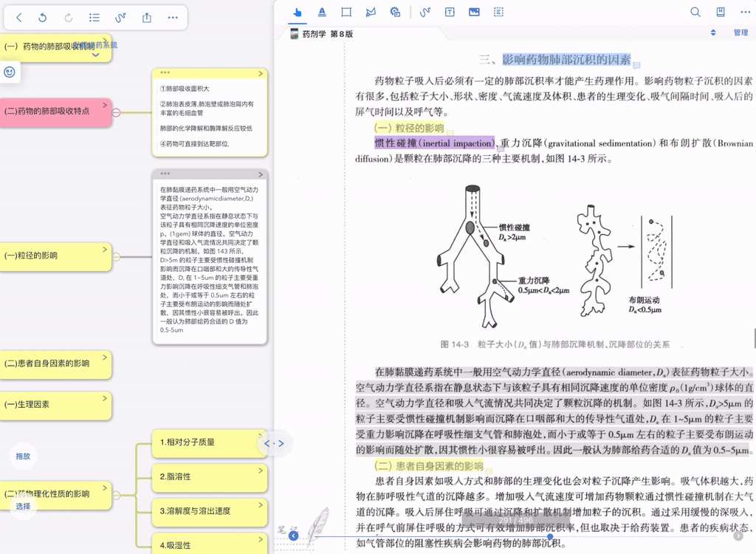
Task: Select the document handwriting pen tool
Action: click(x=425, y=12)
